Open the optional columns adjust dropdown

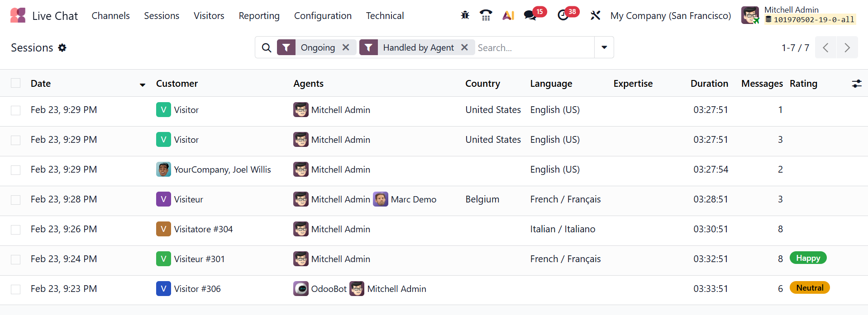click(856, 84)
